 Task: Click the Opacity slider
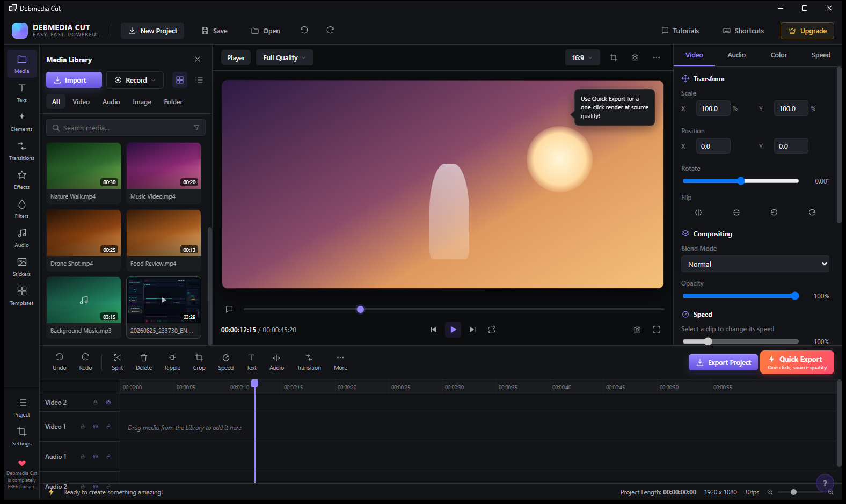741,296
